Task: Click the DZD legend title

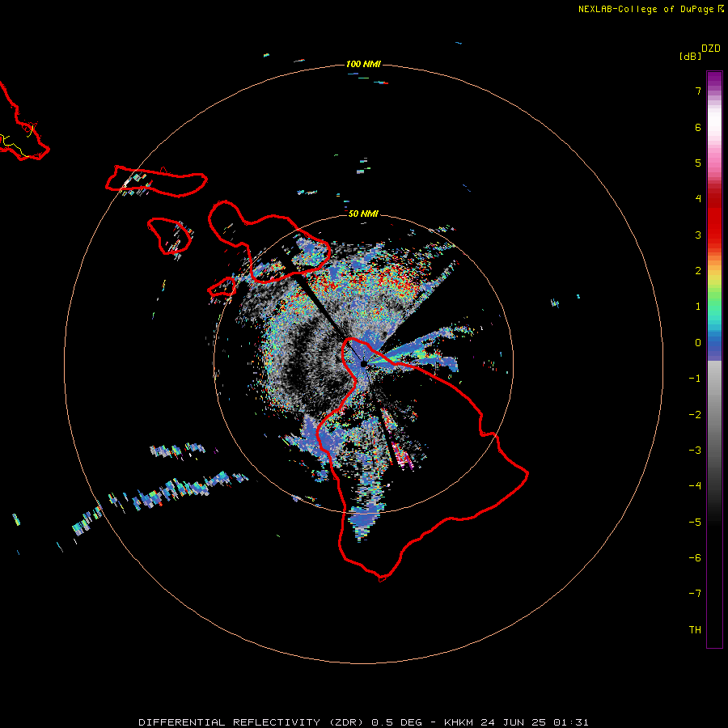Action: (711, 49)
